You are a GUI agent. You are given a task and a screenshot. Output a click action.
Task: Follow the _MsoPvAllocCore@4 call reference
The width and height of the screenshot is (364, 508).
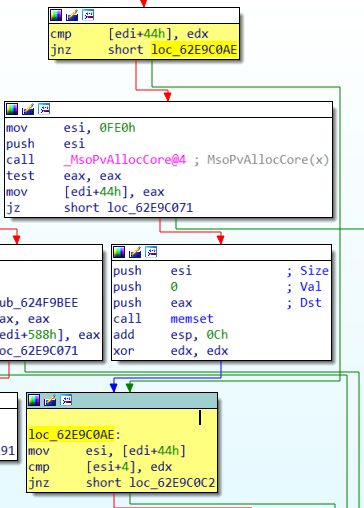coord(125,160)
